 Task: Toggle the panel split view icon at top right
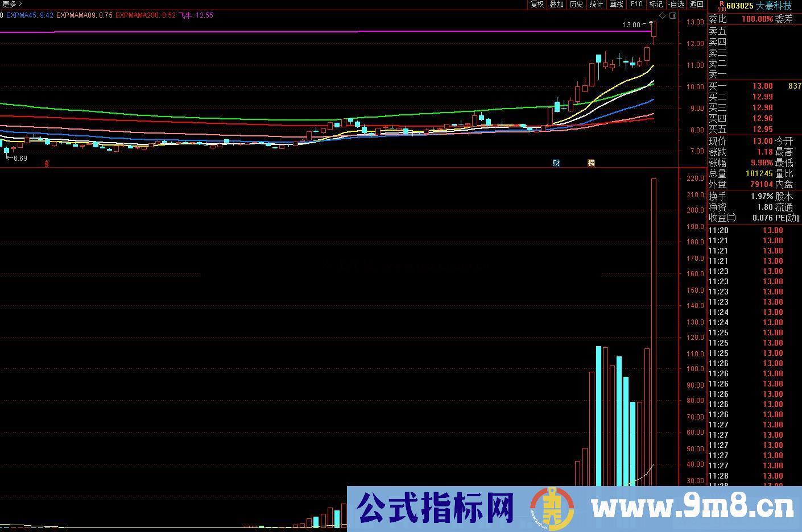coord(673,15)
